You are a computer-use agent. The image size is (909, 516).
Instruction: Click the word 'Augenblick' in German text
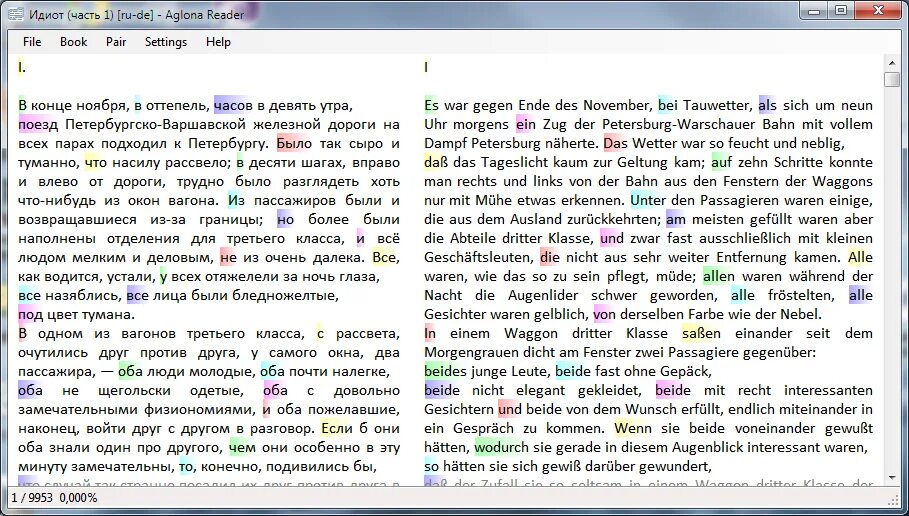click(708, 448)
